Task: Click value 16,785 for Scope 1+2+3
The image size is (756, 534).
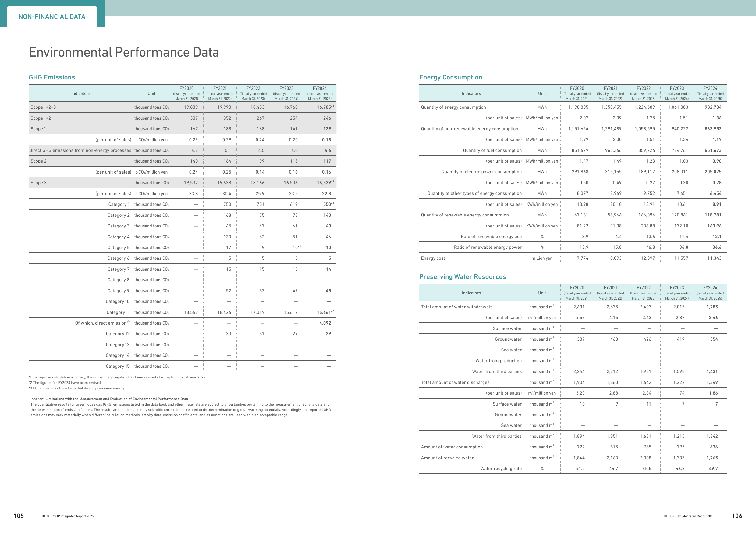Action: pos(324,107)
